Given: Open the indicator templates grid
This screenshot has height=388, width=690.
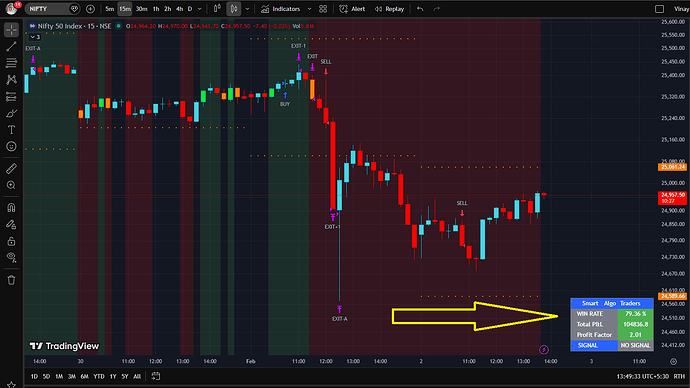Looking at the screenshot, I should [323, 9].
